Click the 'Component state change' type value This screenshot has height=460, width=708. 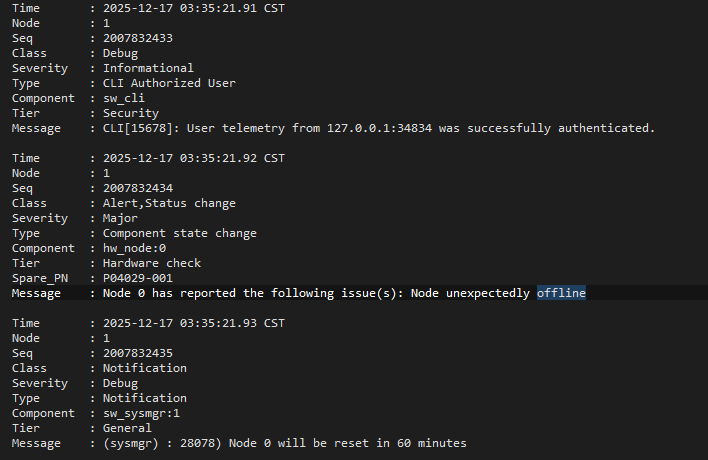coord(180,233)
